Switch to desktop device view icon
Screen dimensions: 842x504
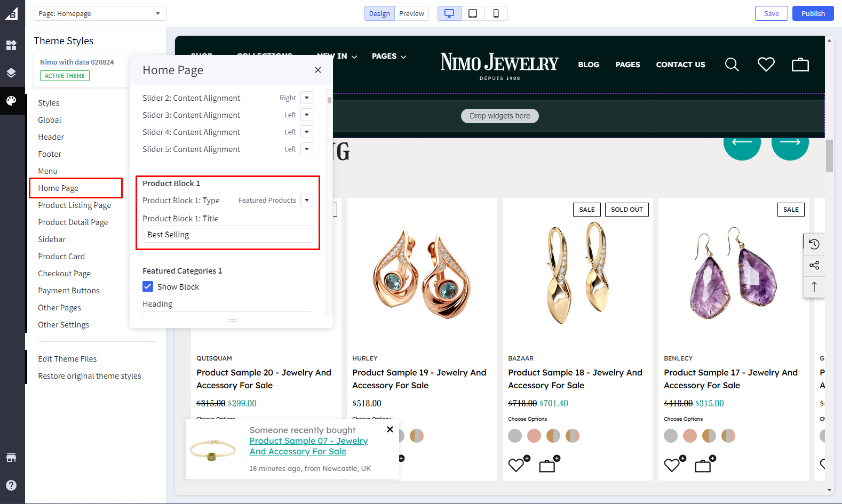click(449, 13)
